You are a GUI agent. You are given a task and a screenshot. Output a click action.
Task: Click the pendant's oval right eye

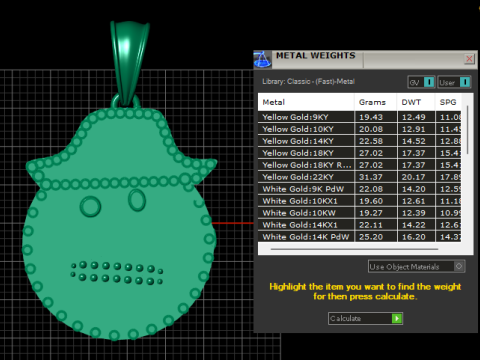pos(137,200)
